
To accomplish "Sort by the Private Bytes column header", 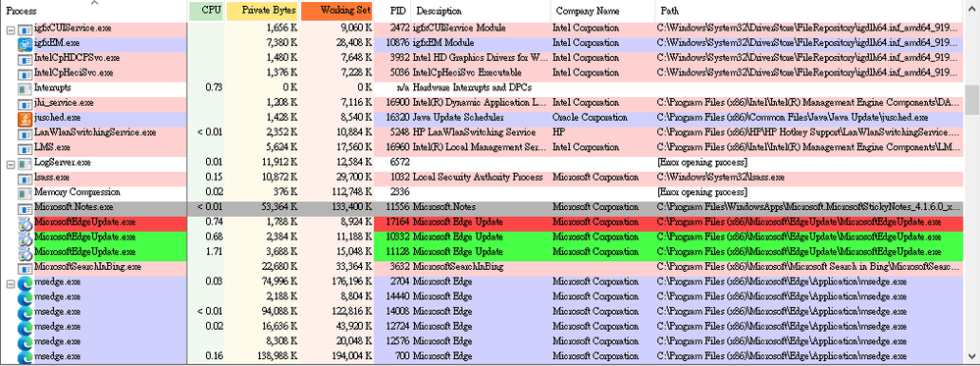I will point(262,11).
